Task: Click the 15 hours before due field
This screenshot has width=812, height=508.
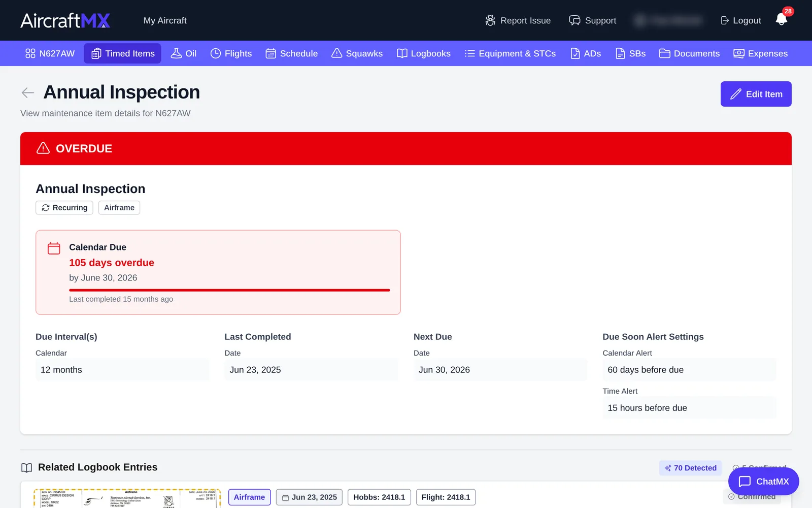Action: tap(689, 408)
